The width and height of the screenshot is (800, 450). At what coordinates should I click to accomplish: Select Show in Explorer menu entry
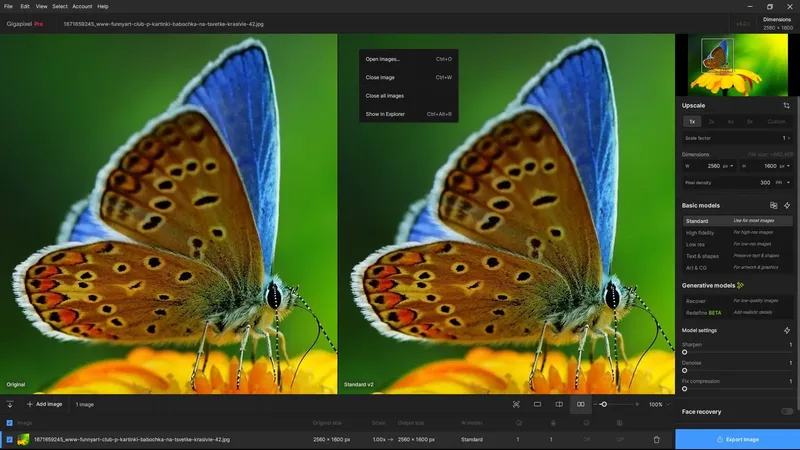pyautogui.click(x=383, y=114)
